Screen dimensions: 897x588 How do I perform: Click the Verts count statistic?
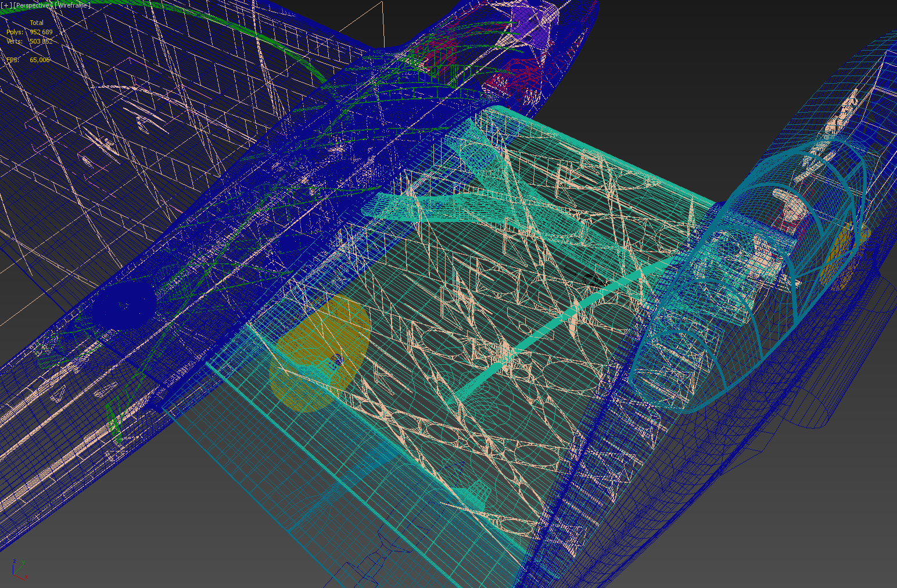41,42
